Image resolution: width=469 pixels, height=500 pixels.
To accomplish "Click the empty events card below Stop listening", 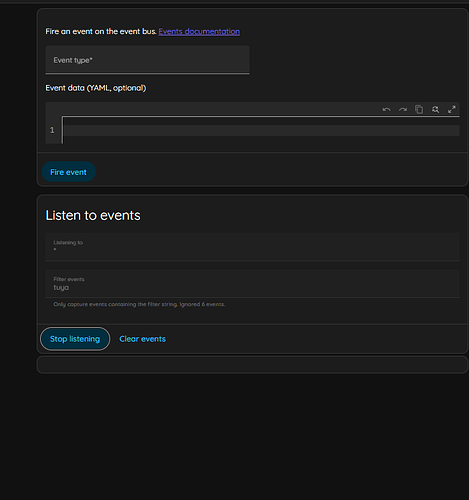I will [252, 365].
